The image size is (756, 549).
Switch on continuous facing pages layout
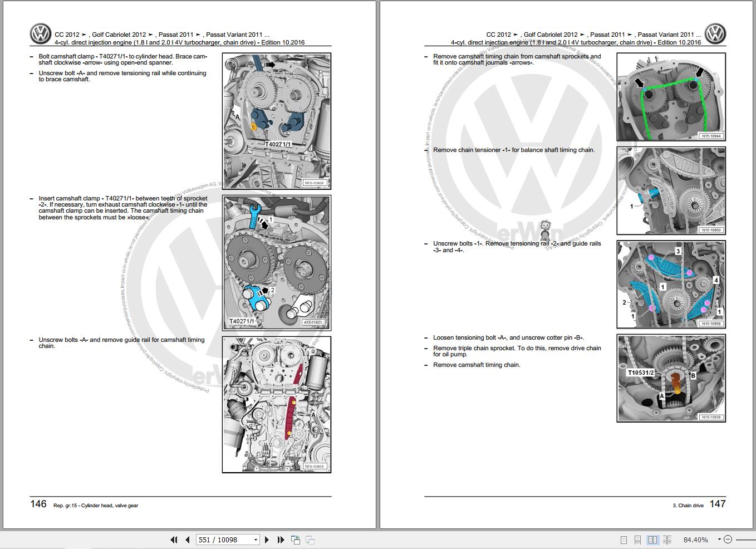tap(667, 540)
